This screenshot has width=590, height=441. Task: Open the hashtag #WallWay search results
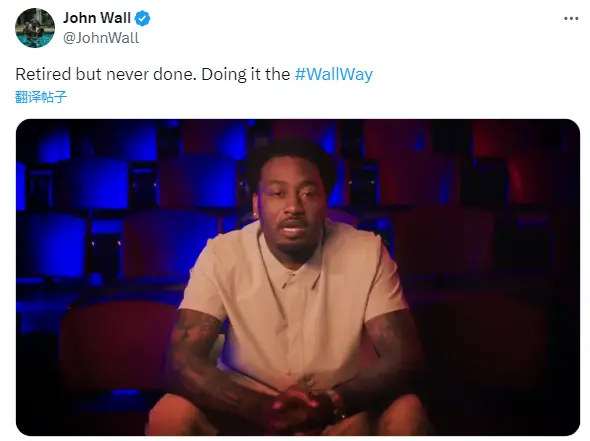[x=334, y=74]
